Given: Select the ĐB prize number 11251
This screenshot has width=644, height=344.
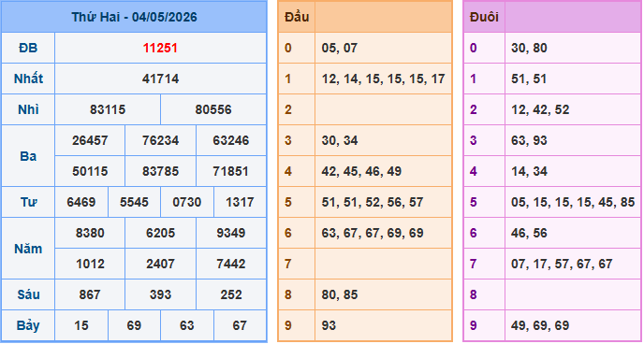Looking at the screenshot, I should click(x=160, y=48).
